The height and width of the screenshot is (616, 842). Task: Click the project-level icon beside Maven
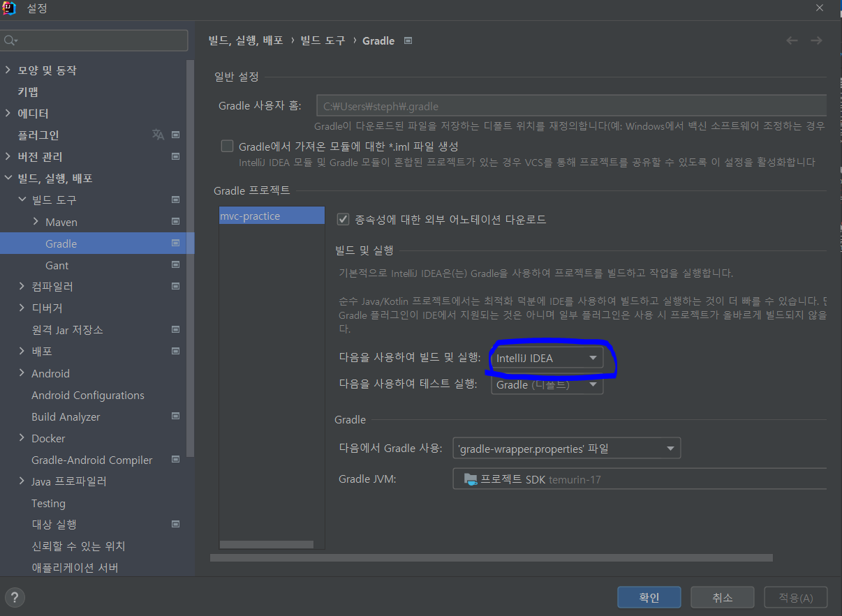tap(175, 221)
